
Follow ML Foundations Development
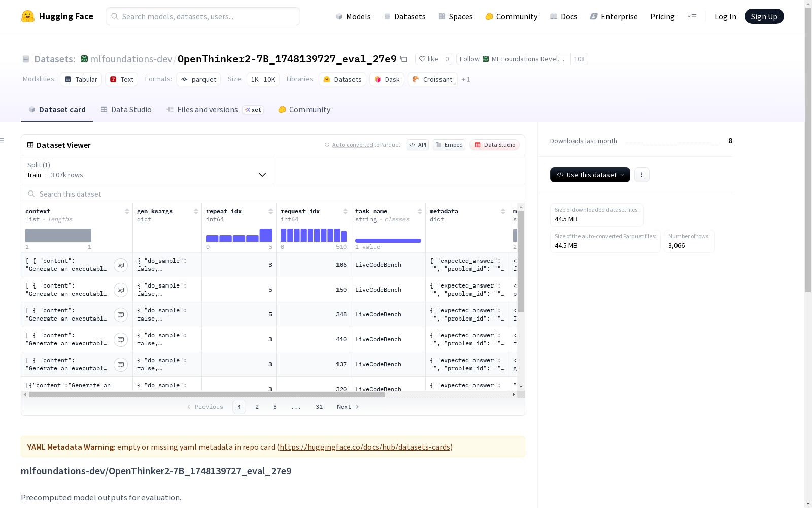pyautogui.click(x=514, y=59)
